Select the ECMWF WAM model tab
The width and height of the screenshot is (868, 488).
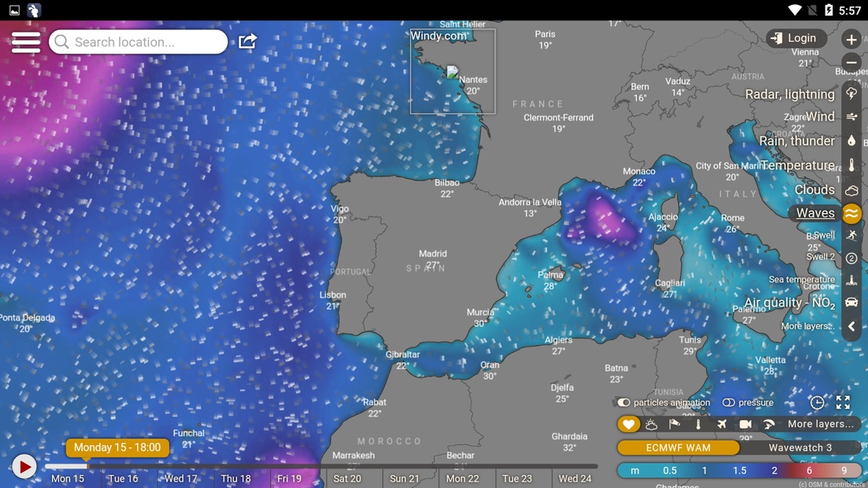[678, 447]
